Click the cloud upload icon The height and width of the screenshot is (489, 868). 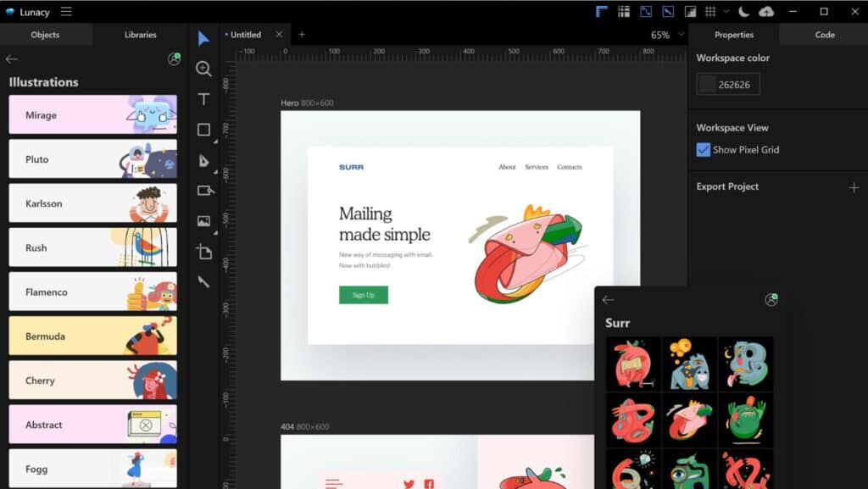click(x=766, y=11)
